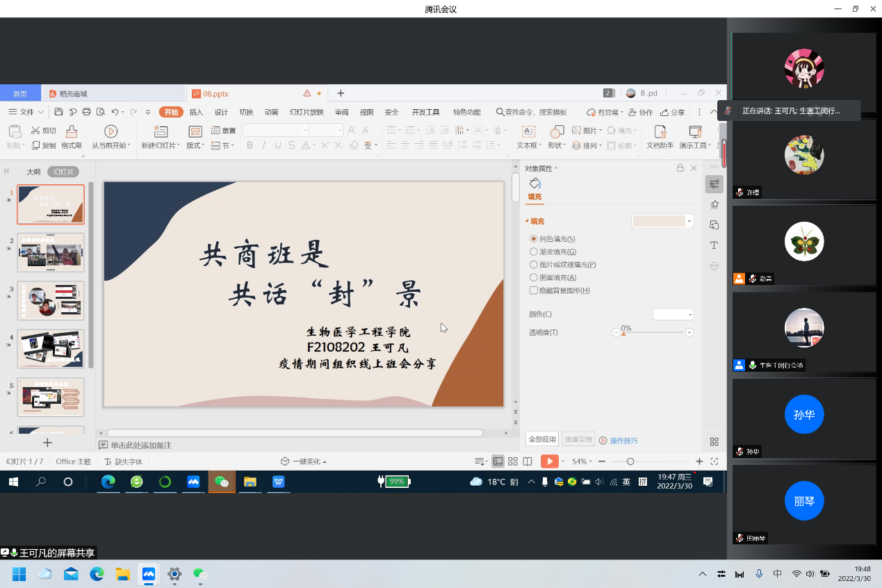
Task: Click the Format Painter (格式刷) icon
Action: (71, 132)
